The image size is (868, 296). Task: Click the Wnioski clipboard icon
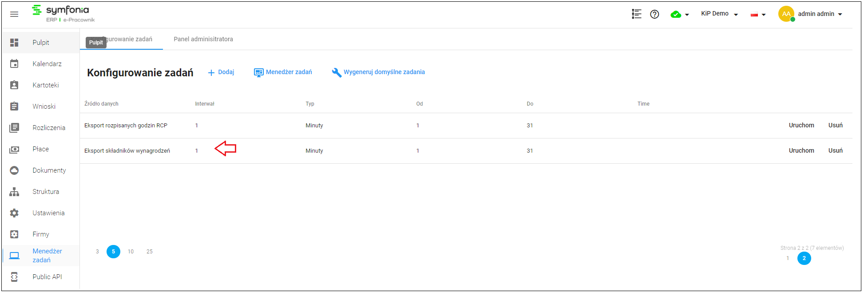point(14,107)
